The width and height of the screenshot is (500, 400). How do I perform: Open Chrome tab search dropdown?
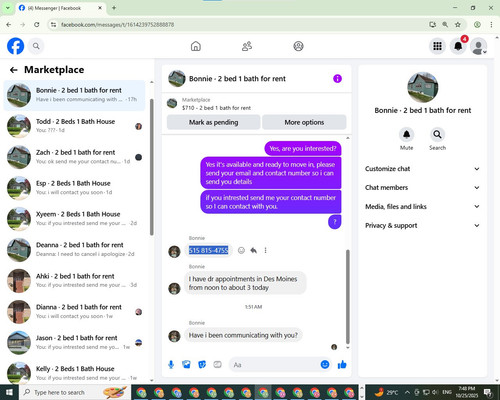(8, 8)
